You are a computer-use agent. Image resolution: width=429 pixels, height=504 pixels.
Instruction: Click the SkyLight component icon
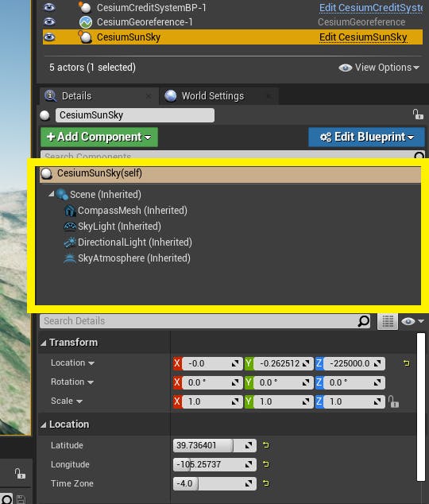pos(70,227)
